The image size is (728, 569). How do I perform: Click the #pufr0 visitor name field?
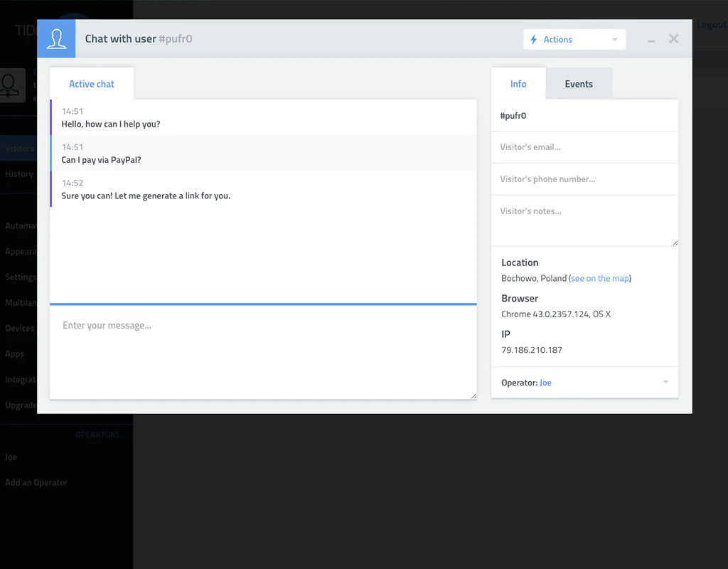(x=584, y=115)
